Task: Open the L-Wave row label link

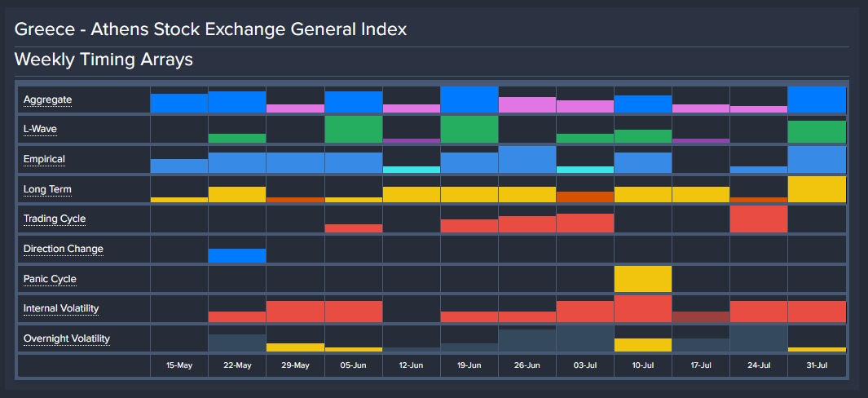Action: point(40,129)
